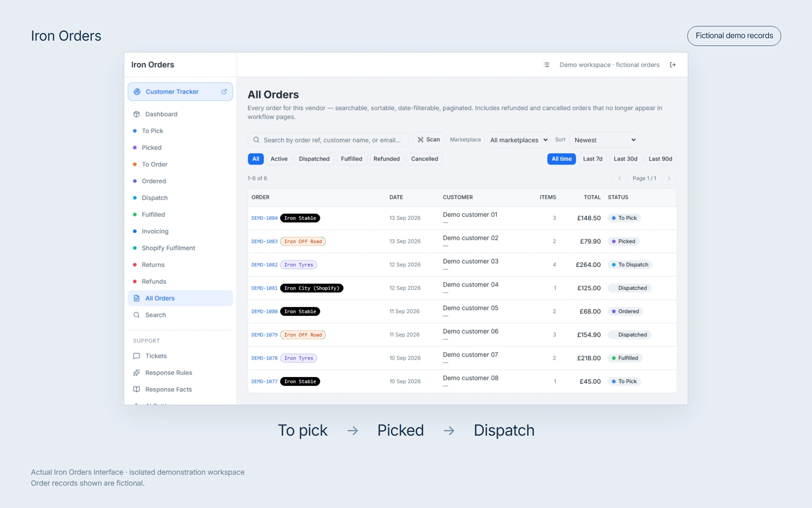The width and height of the screenshot is (812, 508).
Task: Click the sign-out icon in header
Action: click(x=673, y=65)
